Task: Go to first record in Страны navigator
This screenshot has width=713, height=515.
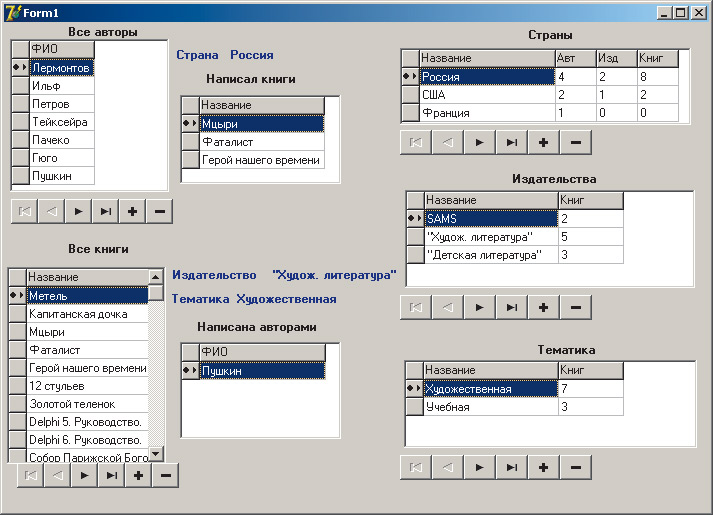Action: click(x=416, y=143)
